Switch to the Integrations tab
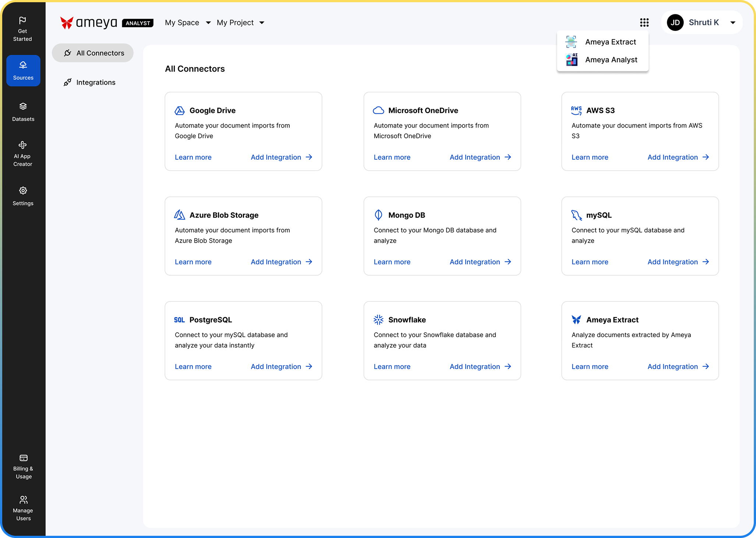Screen dimensions: 756x538 96,82
